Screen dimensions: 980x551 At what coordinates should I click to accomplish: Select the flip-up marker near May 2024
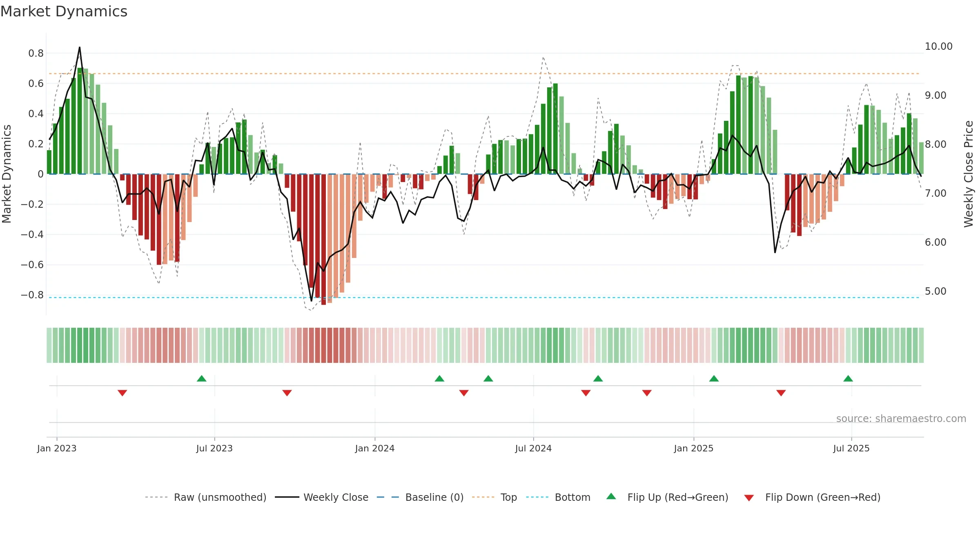(x=488, y=378)
